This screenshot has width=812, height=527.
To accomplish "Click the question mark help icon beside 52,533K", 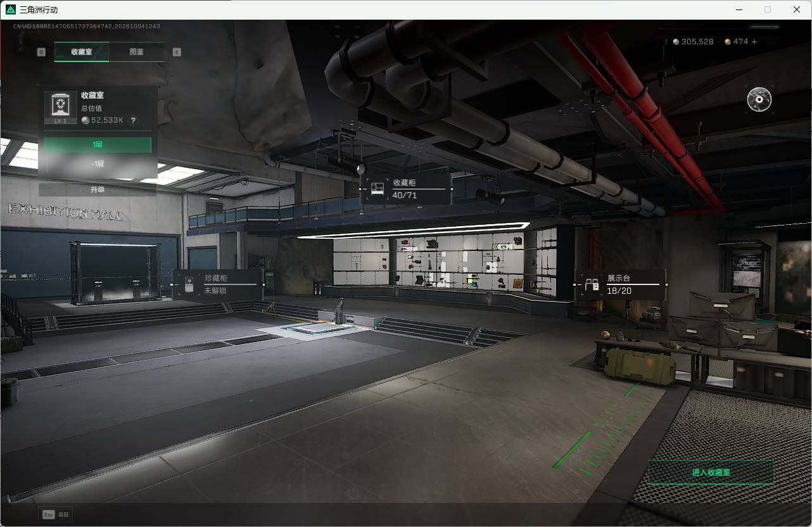I will pyautogui.click(x=133, y=120).
